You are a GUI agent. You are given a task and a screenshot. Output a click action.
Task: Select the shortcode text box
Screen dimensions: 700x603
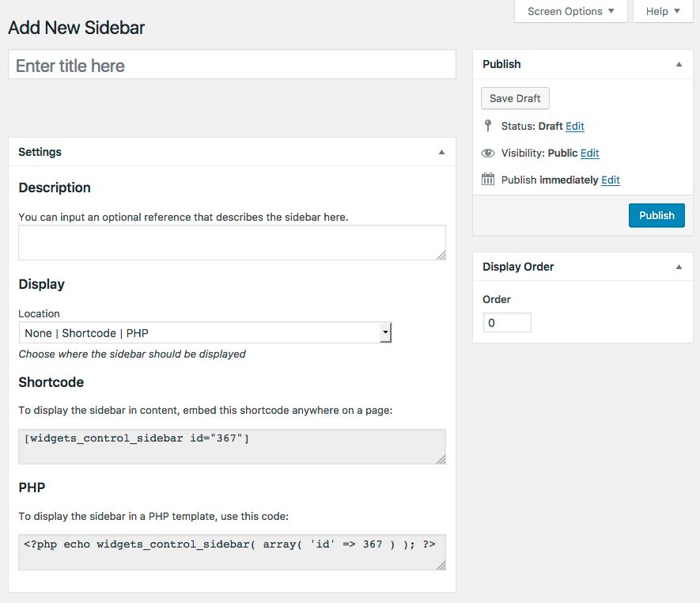(x=232, y=446)
